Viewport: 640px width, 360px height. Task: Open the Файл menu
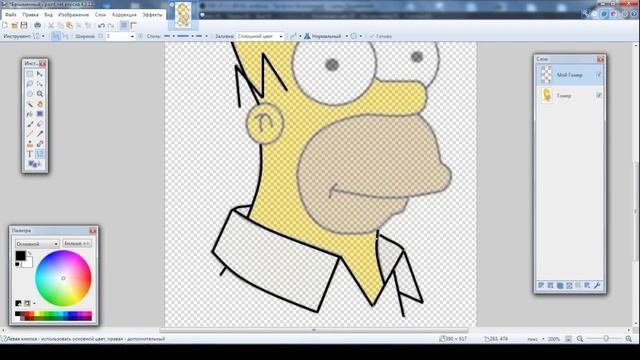coord(11,15)
